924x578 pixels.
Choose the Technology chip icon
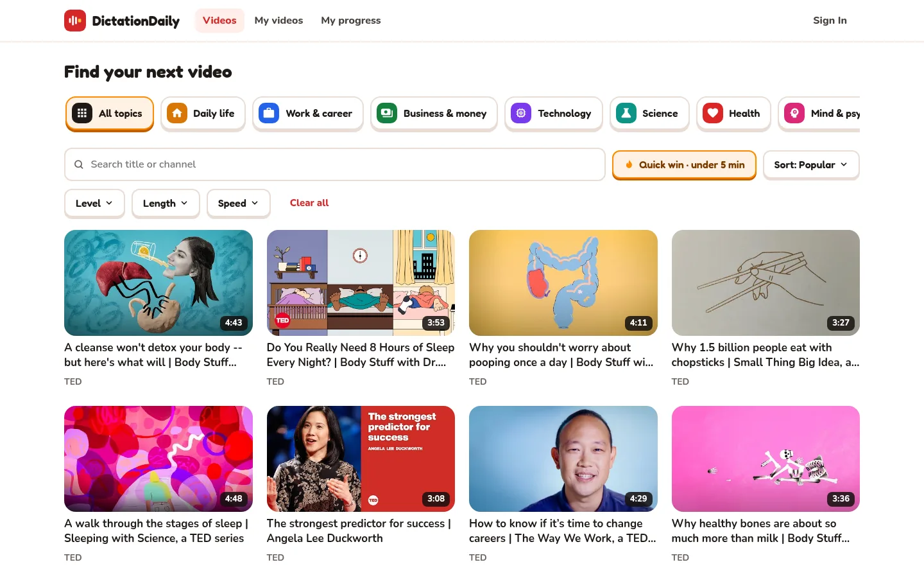[521, 114]
